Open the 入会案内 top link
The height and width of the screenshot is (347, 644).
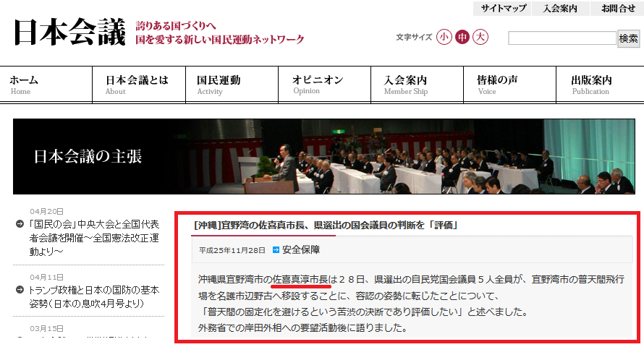coord(560,9)
